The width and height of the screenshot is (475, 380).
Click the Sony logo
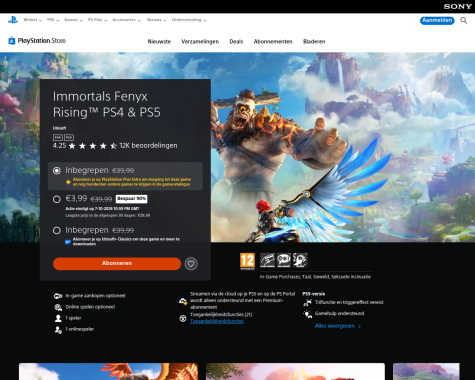click(x=457, y=6)
